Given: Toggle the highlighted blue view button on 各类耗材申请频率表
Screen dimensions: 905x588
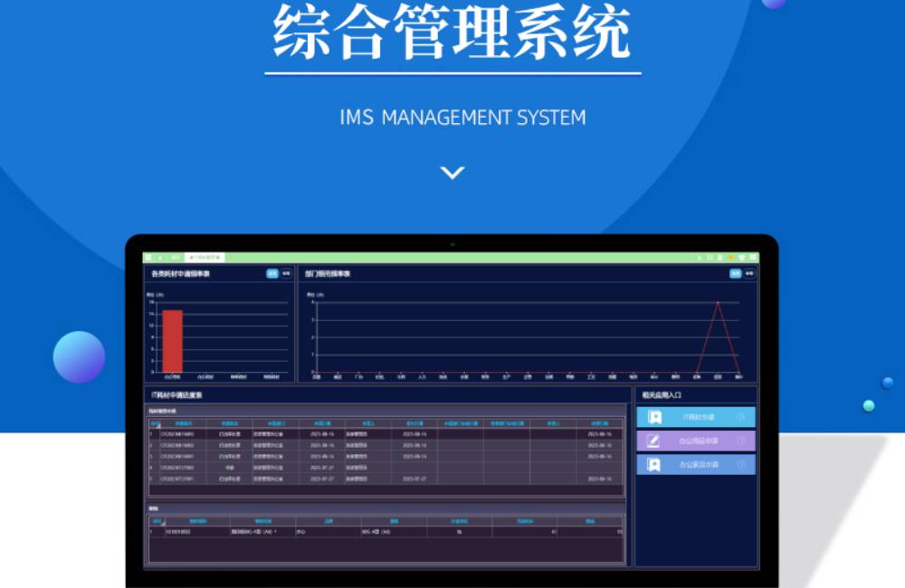Looking at the screenshot, I should pyautogui.click(x=272, y=272).
